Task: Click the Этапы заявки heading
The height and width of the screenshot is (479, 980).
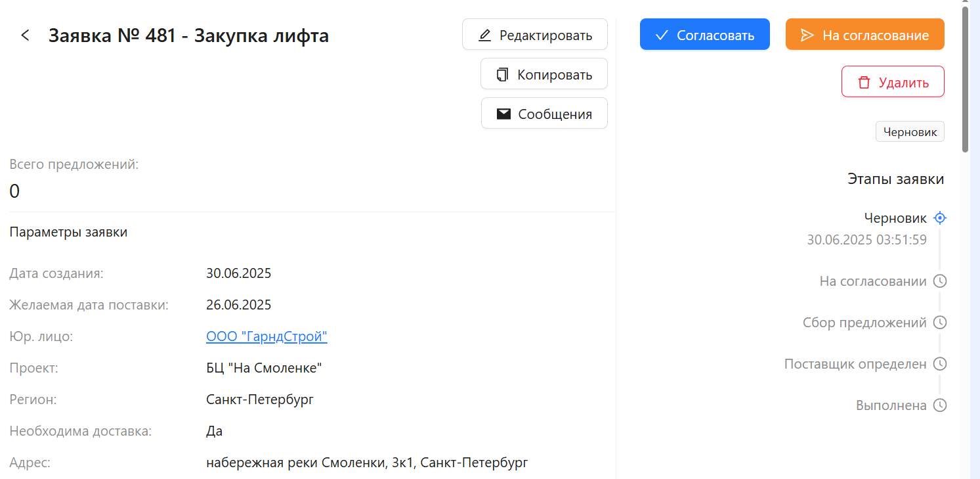Action: [x=896, y=179]
